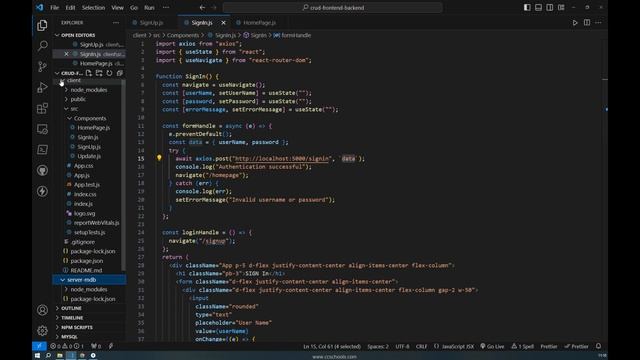Open the Extensions view
The height and width of the screenshot is (360, 640).
coord(42,108)
